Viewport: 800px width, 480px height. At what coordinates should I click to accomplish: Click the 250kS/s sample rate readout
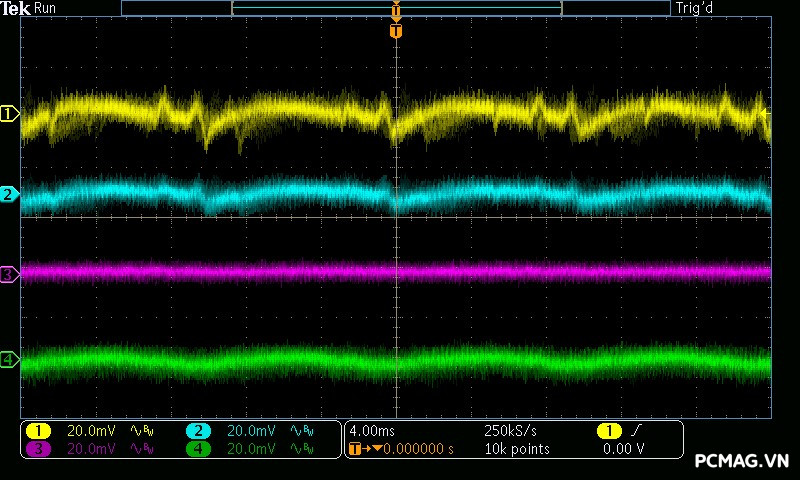click(x=511, y=431)
